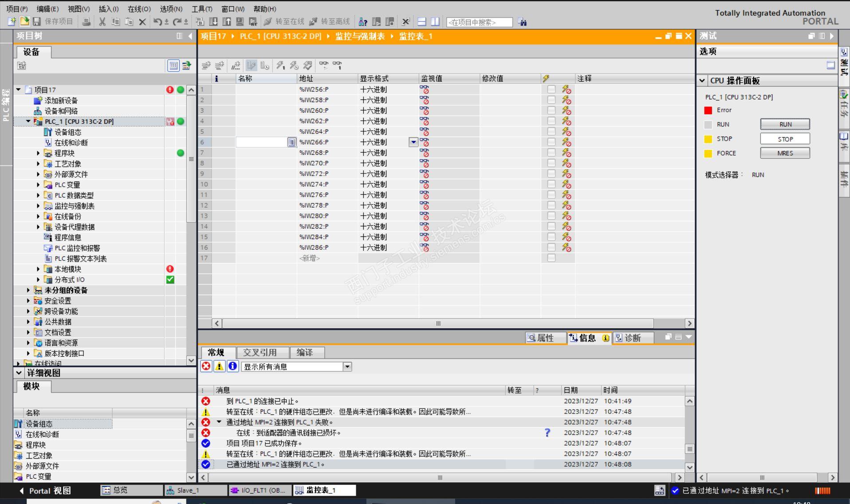Open 添加新设备 in project tree
Screen dimensions: 850x504
click(x=61, y=101)
